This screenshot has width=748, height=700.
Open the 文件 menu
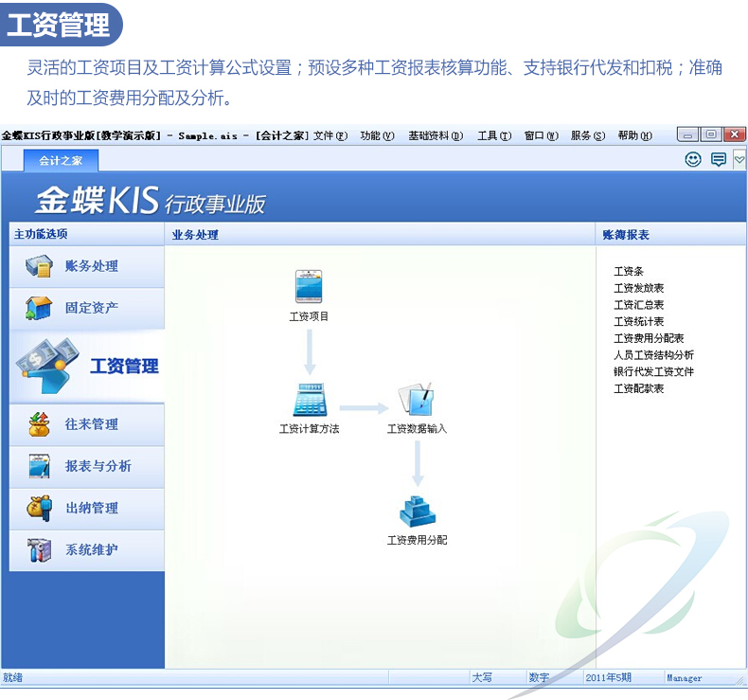point(329,135)
